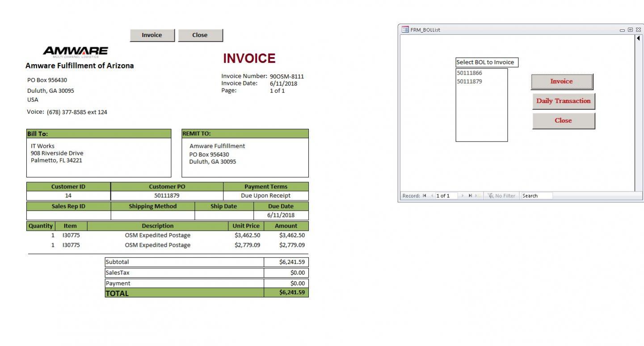Click the 'TOTAL' label in the green row
Screen dimensions: 644x346
(117, 293)
